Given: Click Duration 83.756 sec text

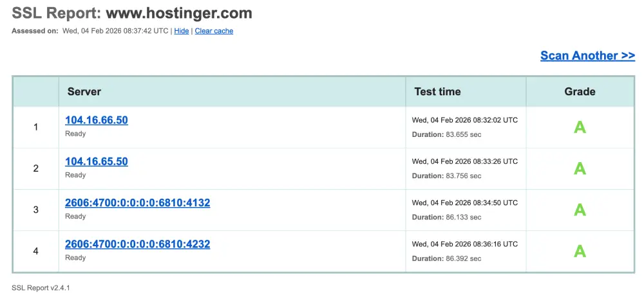Looking at the screenshot, I should point(446,176).
